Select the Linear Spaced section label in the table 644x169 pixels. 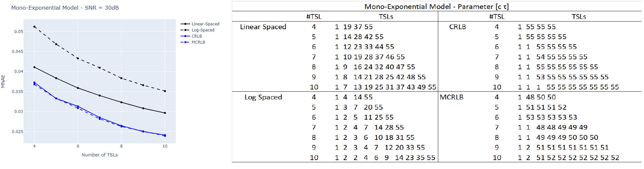tap(263, 27)
